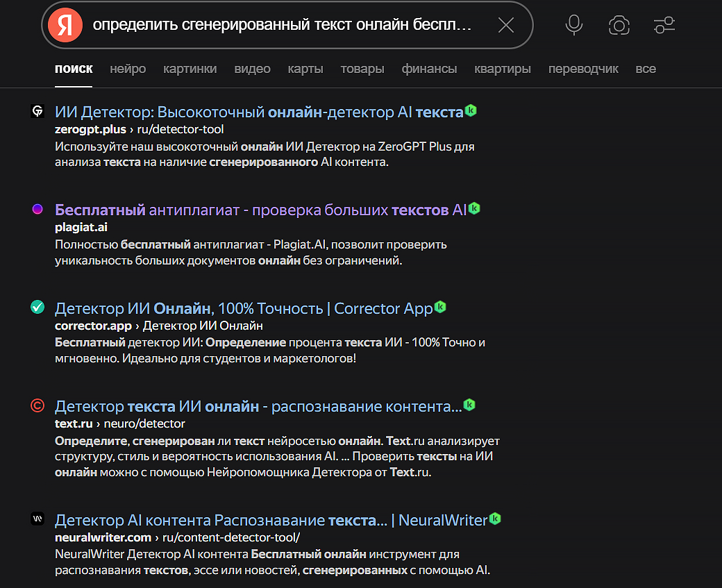Open Детектор текста ИИ онлайн title
The image size is (722, 588).
point(258,407)
